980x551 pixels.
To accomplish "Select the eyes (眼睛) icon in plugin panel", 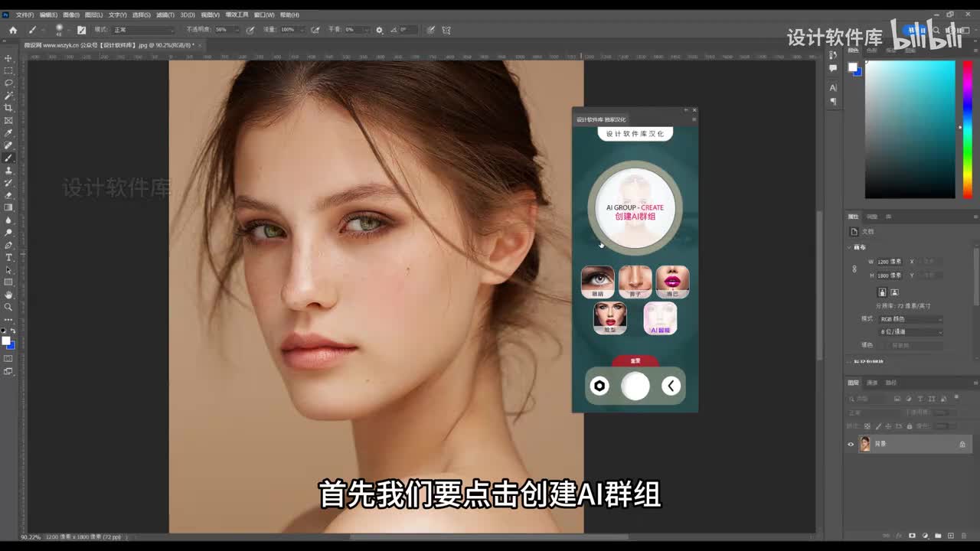I will point(597,281).
